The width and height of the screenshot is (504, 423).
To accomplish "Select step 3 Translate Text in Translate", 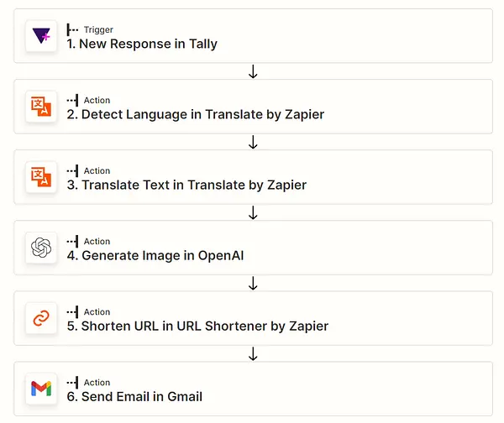I will (x=253, y=177).
